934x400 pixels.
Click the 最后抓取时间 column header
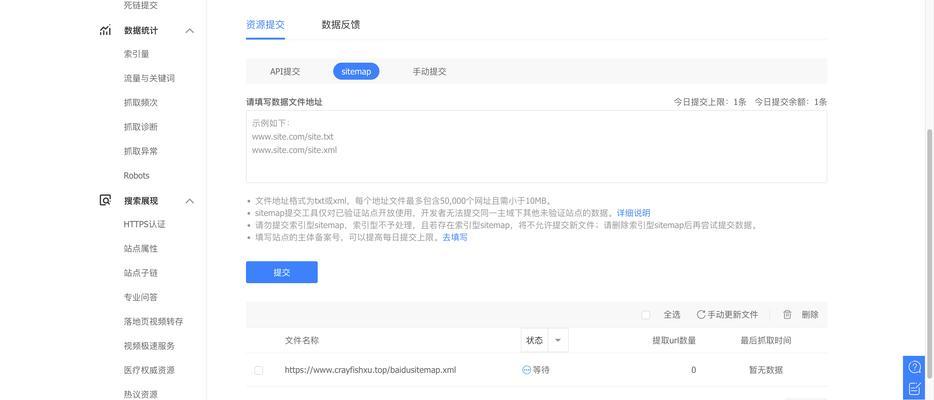(765, 340)
